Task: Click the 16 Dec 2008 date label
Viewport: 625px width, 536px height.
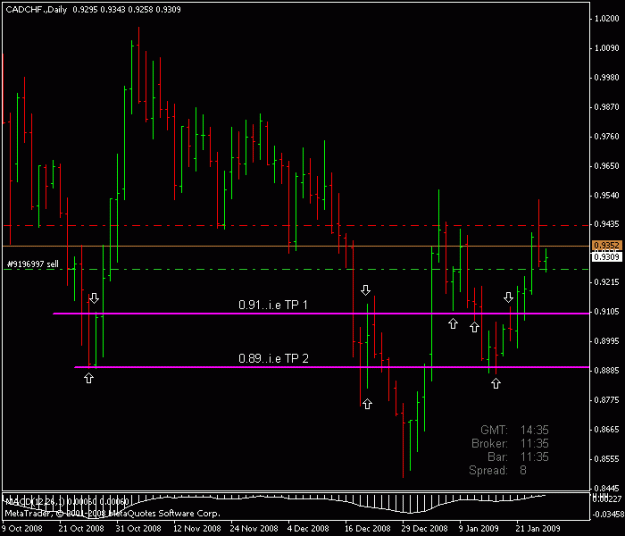Action: pos(368,529)
